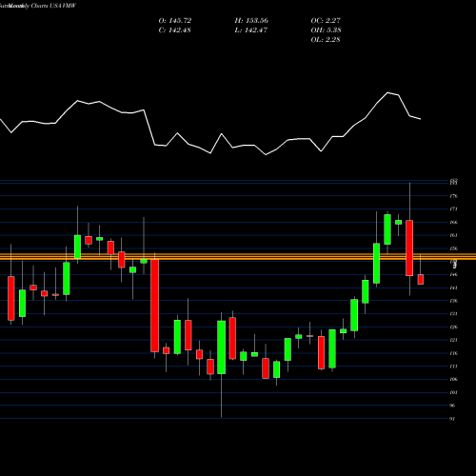Click the 161 price axis label
Image resolution: width=476 pixels, height=476 pixels.
coord(453,235)
